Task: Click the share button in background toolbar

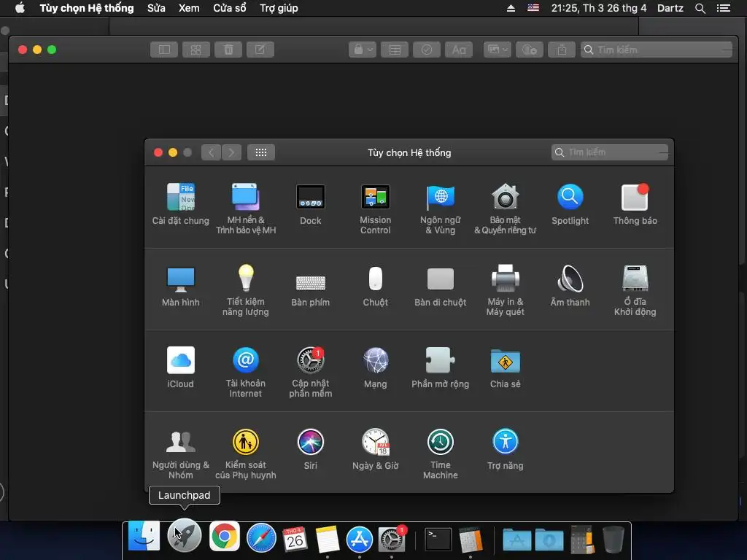Action: 562,50
